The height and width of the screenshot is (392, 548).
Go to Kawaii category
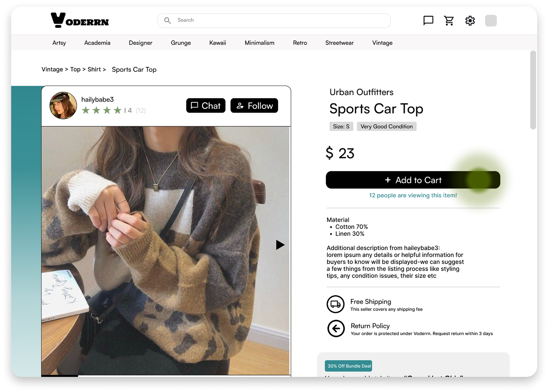click(218, 43)
